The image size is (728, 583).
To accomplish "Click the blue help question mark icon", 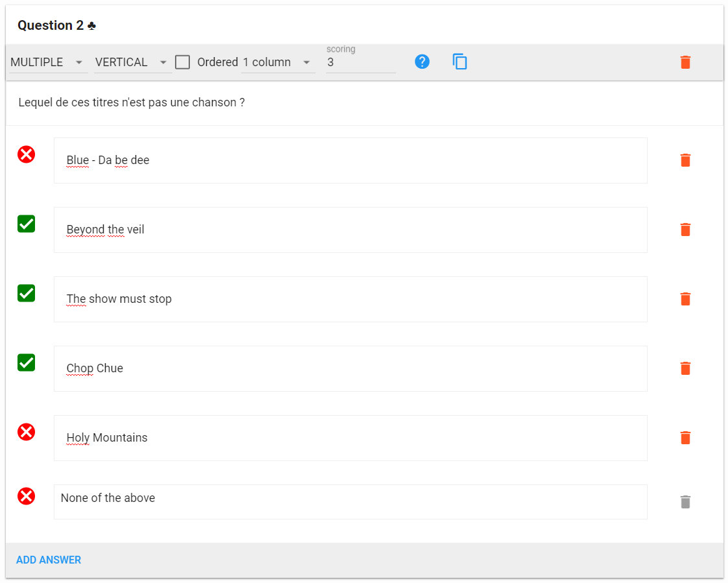I will click(x=422, y=62).
